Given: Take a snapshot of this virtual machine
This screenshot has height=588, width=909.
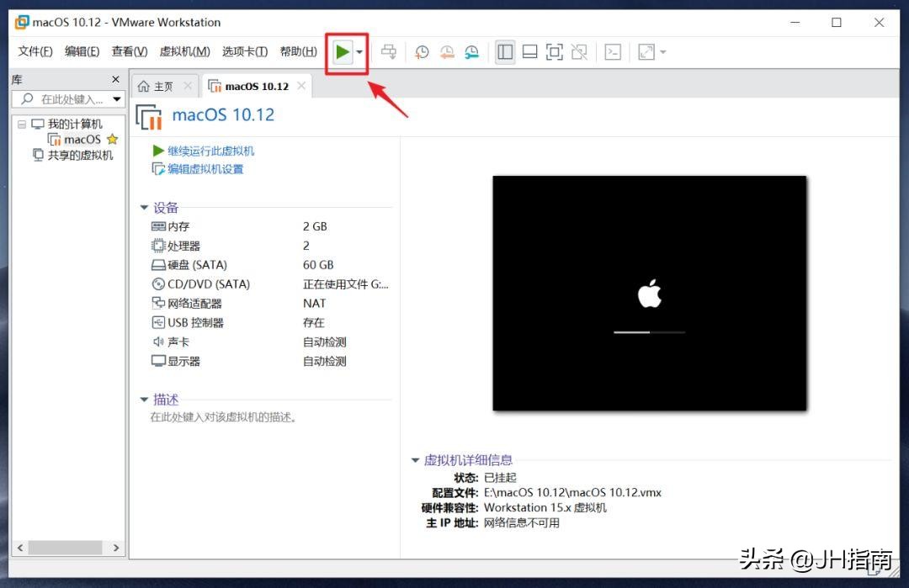Looking at the screenshot, I should tap(422, 52).
